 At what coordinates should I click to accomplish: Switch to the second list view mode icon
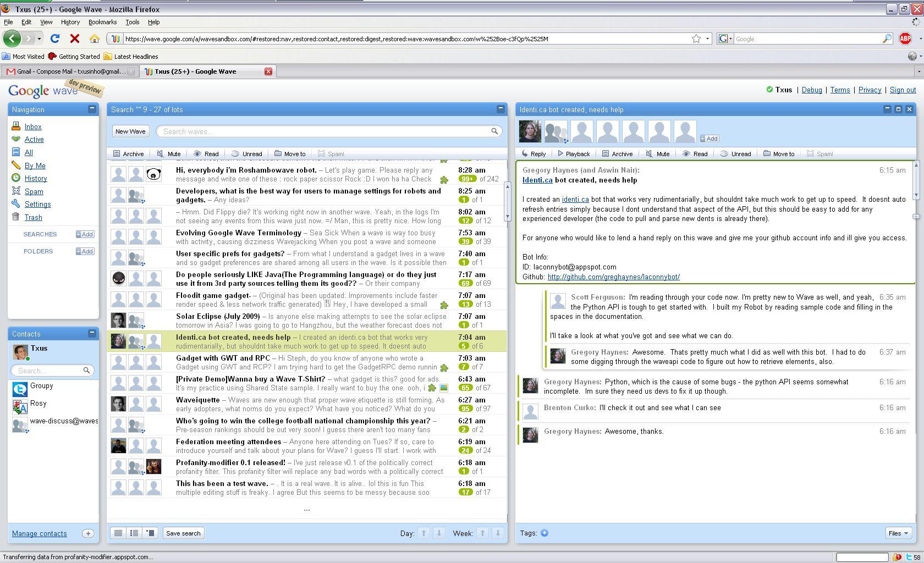coord(134,533)
